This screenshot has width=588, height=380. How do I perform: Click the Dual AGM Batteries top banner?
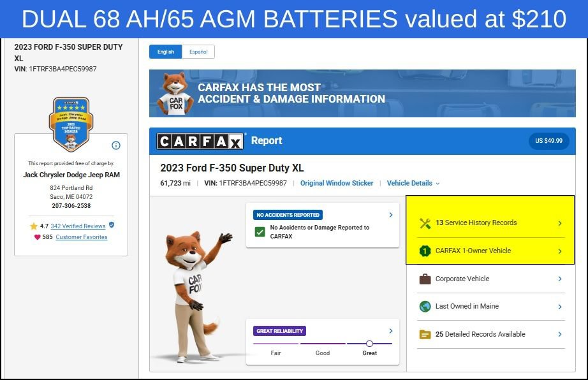point(294,18)
